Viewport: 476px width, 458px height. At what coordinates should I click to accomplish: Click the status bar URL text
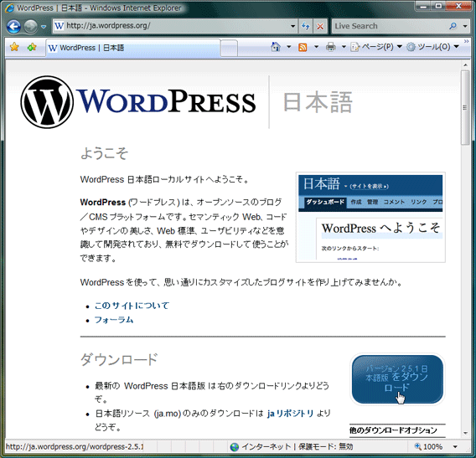[x=75, y=446]
